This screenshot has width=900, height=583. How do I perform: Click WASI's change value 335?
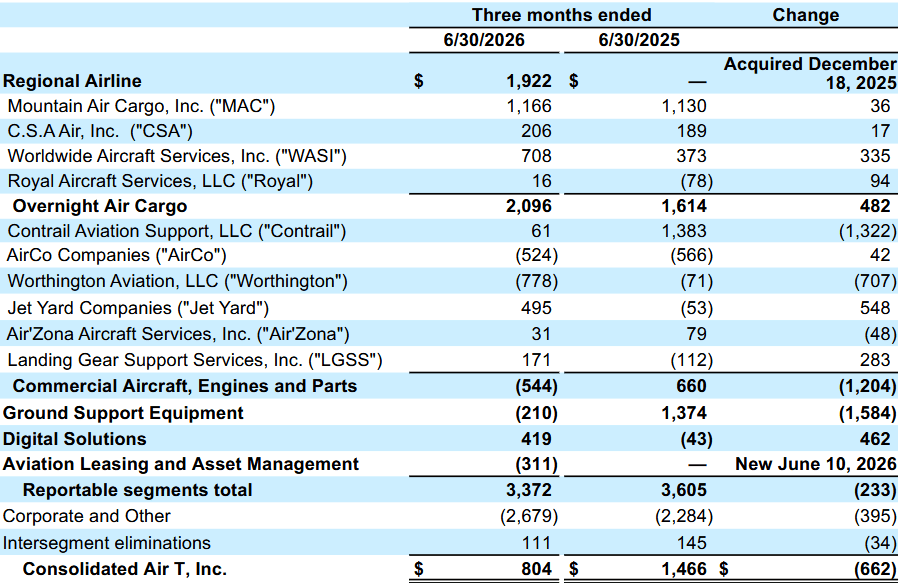point(875,156)
